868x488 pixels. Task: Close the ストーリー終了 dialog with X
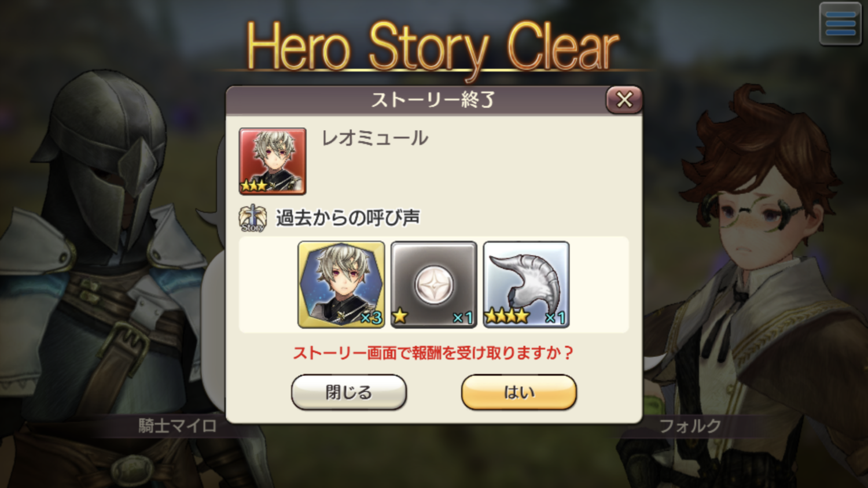pos(624,100)
